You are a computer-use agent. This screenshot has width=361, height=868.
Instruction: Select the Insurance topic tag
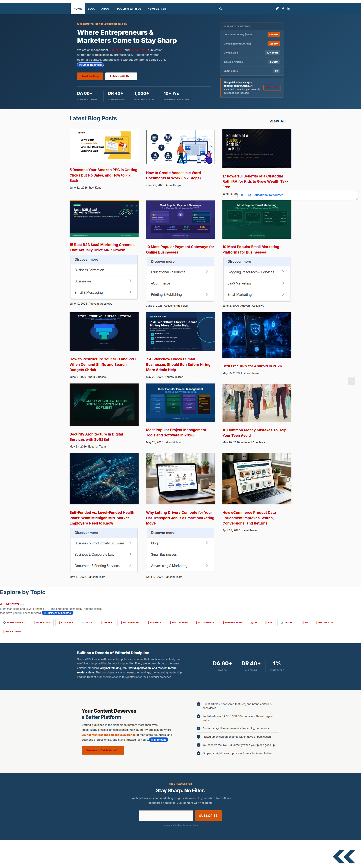325,622
